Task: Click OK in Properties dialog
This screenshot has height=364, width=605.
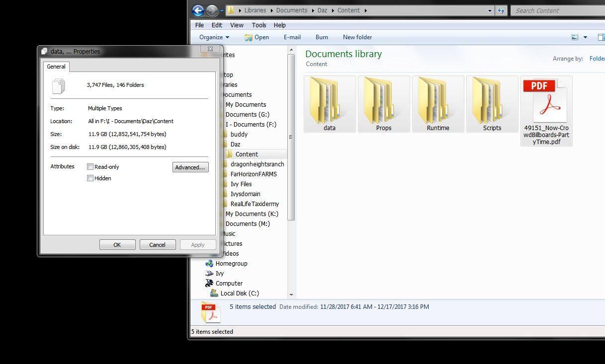Action: tap(117, 245)
